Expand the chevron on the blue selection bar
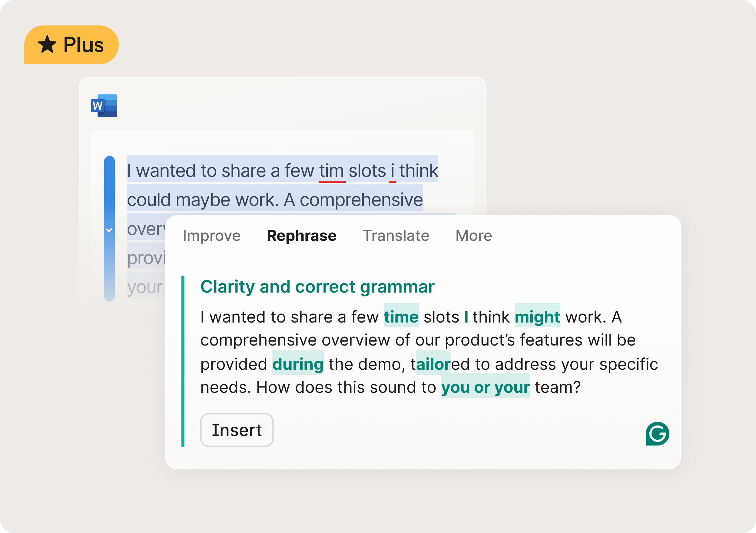The width and height of the screenshot is (756, 533). [x=109, y=230]
